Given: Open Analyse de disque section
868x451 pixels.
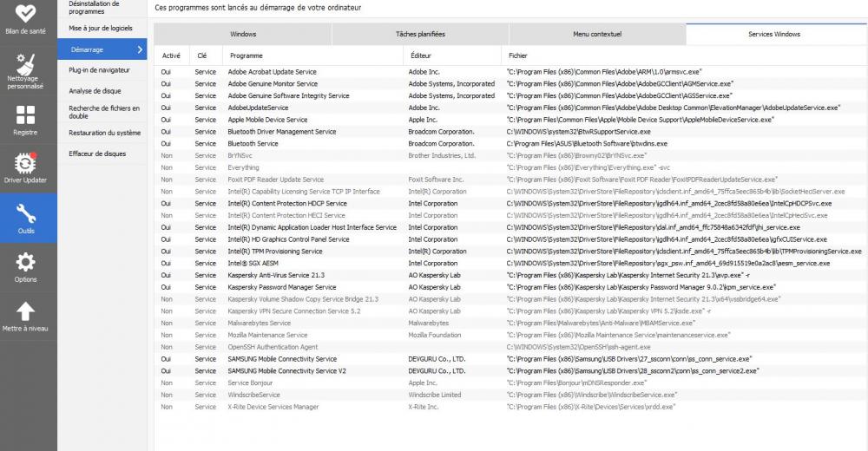Looking at the screenshot, I should (x=102, y=91).
